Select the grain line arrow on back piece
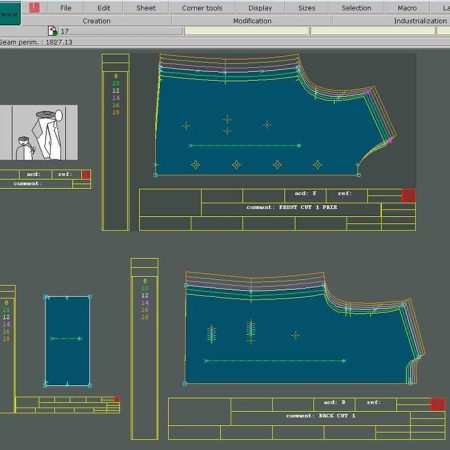The width and height of the screenshot is (450, 450). pyautogui.click(x=275, y=361)
